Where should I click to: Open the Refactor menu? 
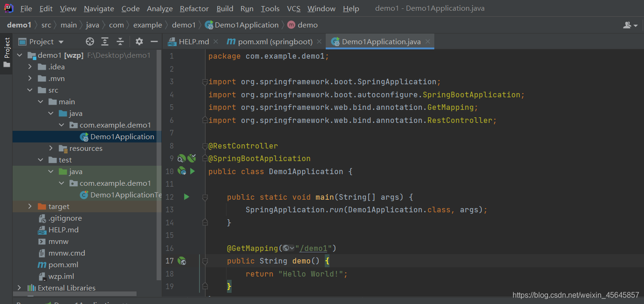coord(194,8)
